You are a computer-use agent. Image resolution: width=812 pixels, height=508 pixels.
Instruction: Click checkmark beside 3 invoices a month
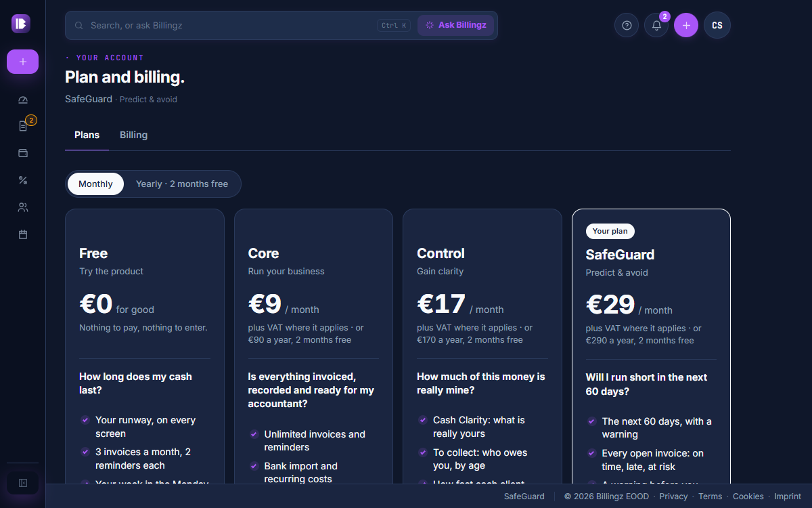click(85, 452)
